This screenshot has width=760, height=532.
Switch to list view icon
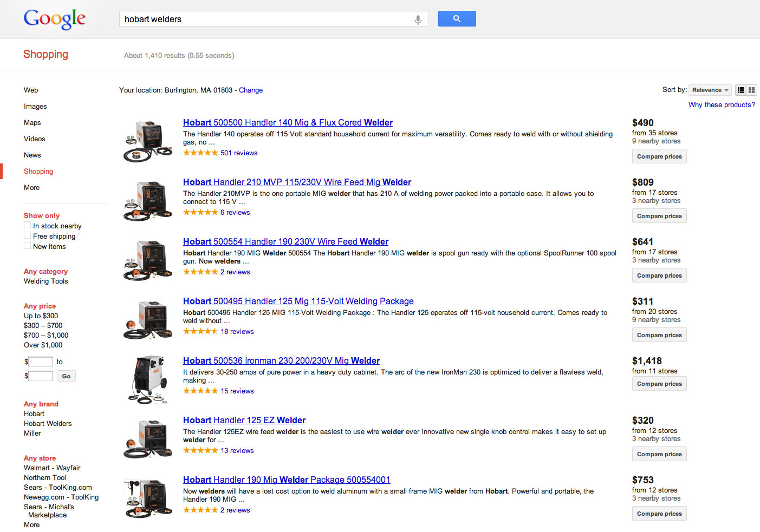click(740, 90)
